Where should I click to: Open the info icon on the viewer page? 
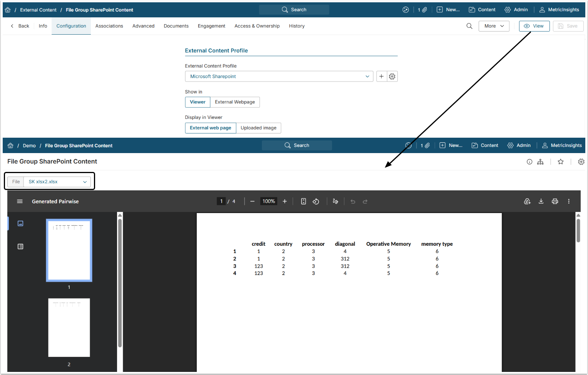click(x=529, y=162)
